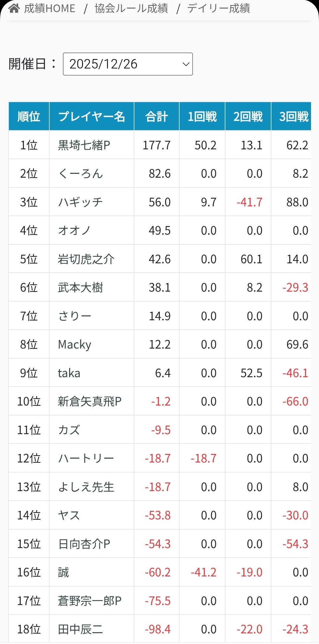This screenshot has height=644, width=319.
Task: Click the dropdown chevron arrow for date
Action: [x=186, y=64]
